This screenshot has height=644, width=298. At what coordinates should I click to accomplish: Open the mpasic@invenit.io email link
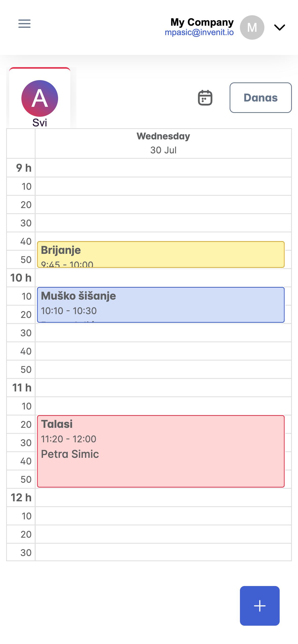199,32
